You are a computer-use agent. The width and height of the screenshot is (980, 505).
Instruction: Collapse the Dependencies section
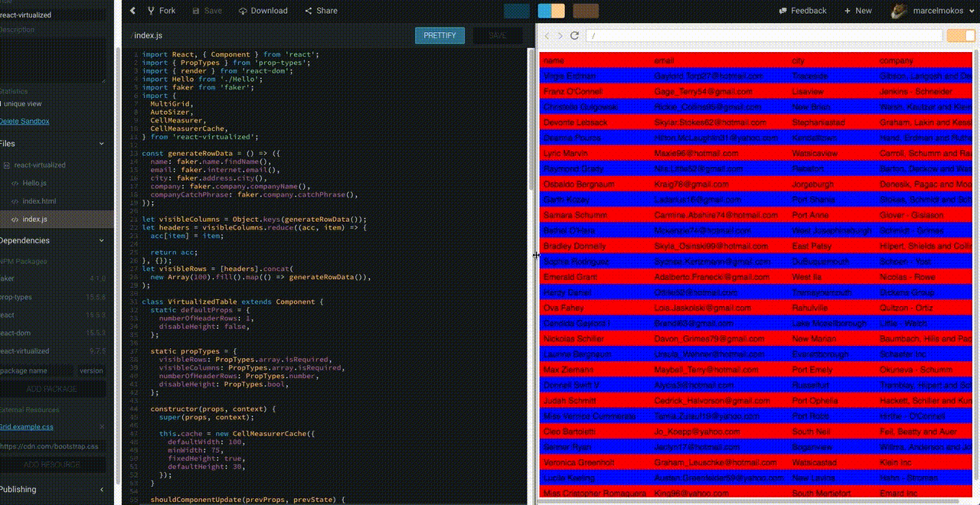(102, 240)
